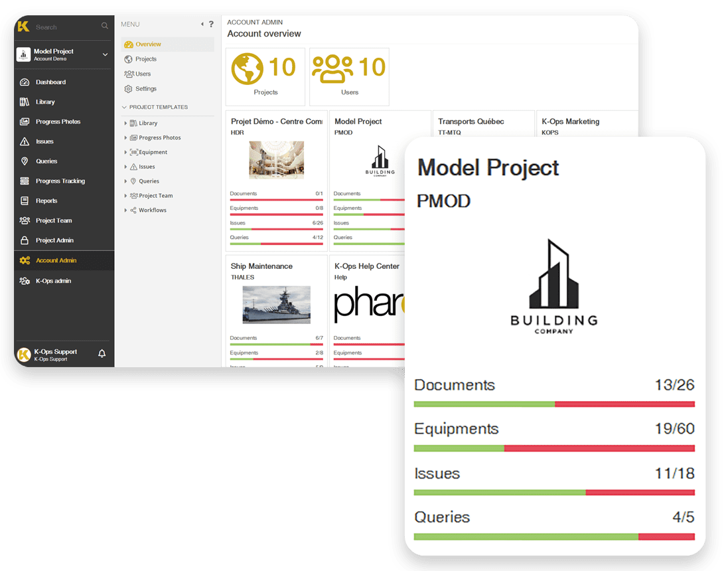The width and height of the screenshot is (728, 571).
Task: Click in the Search input field
Action: pos(67,27)
